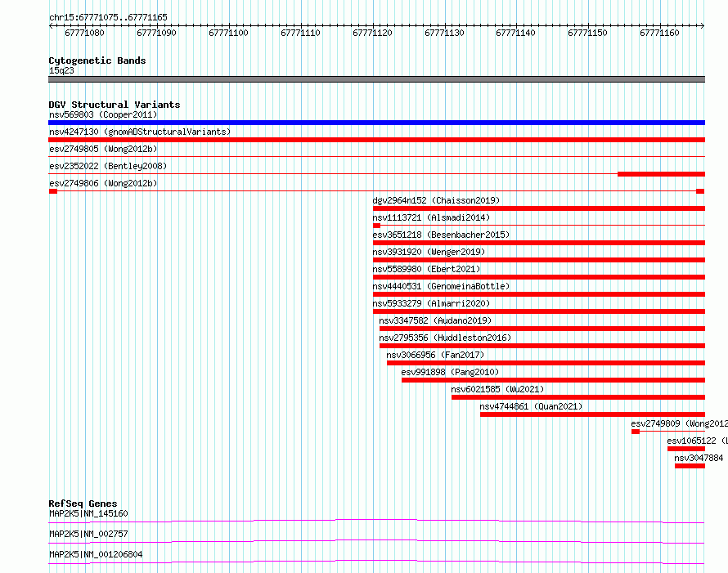The image size is (728, 573).
Task: Click ruler position 67771120
Action: 372,33
